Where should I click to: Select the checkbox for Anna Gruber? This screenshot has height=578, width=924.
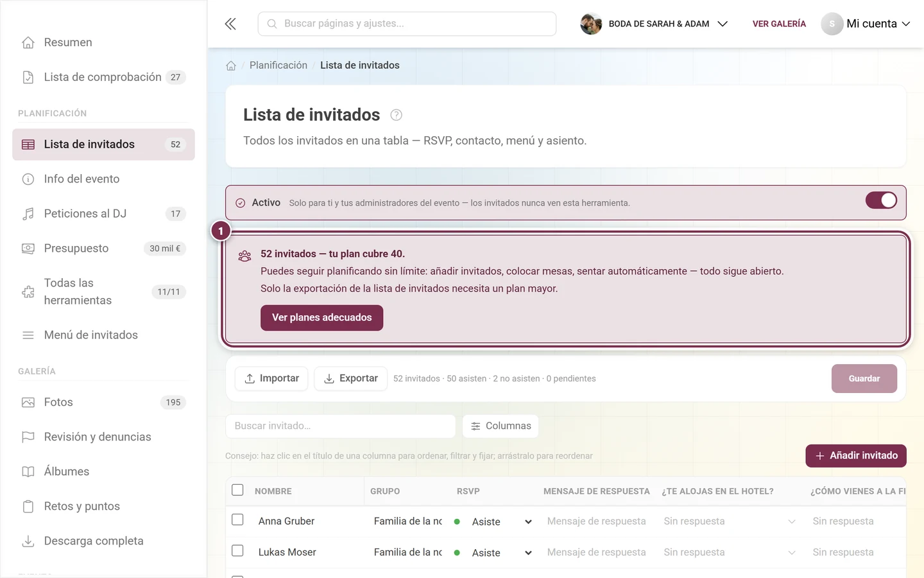[x=237, y=520]
